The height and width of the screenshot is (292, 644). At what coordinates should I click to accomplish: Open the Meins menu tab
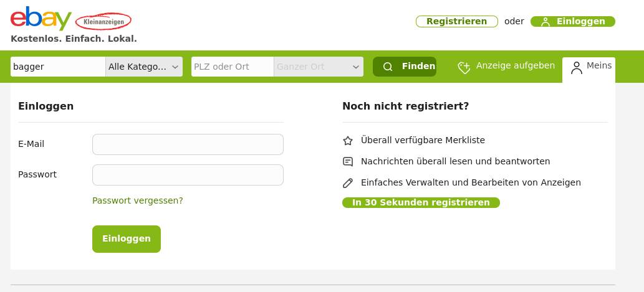[589, 67]
